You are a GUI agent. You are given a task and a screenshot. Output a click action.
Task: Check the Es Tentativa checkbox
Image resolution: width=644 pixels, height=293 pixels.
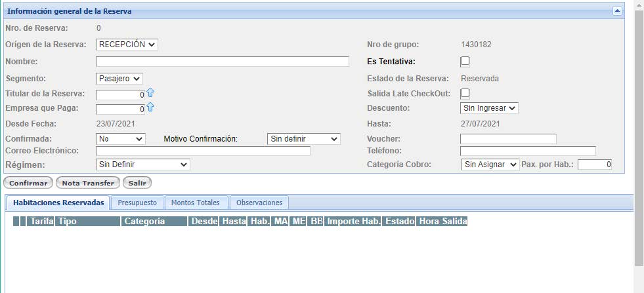(465, 61)
